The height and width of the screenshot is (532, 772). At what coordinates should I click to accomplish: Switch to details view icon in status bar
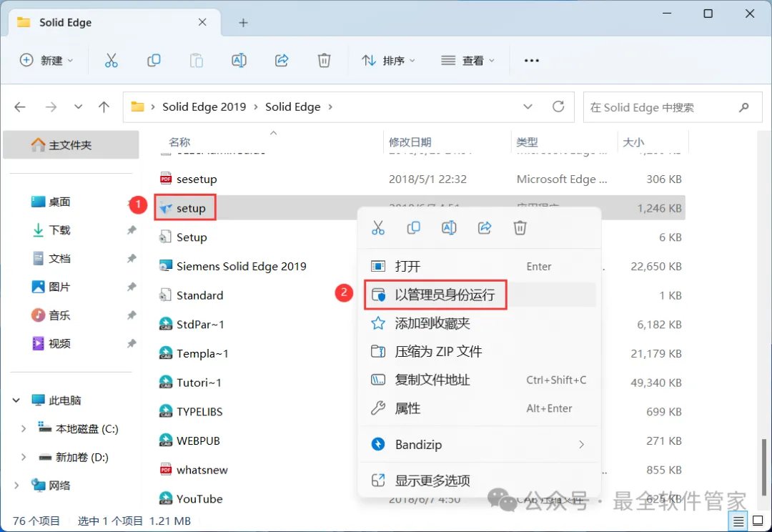(738, 521)
